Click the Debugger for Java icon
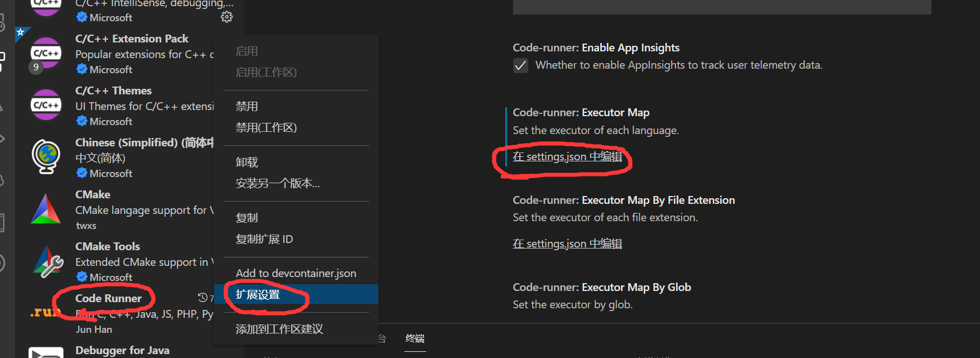 click(x=46, y=352)
